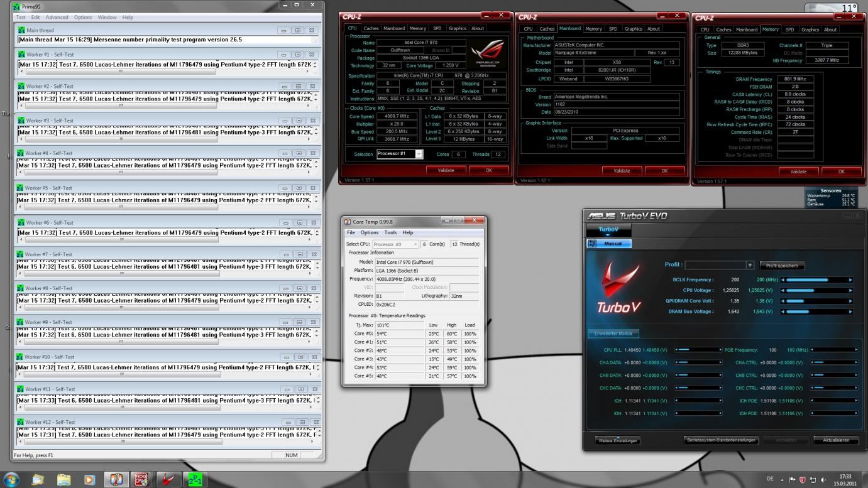Click the Worker #8 Self-Test window icon
868x488 pixels.
point(21,288)
